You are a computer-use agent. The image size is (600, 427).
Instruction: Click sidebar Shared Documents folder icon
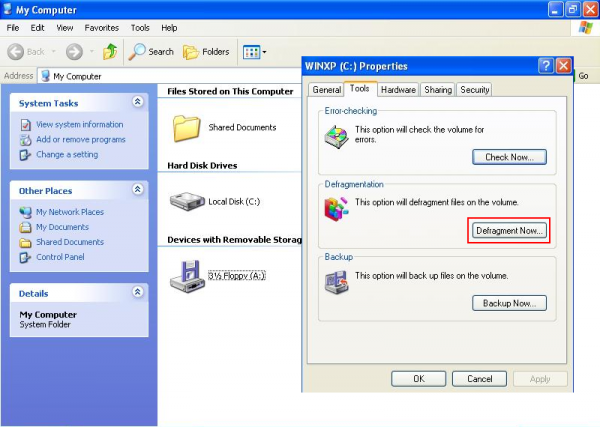(x=25, y=242)
